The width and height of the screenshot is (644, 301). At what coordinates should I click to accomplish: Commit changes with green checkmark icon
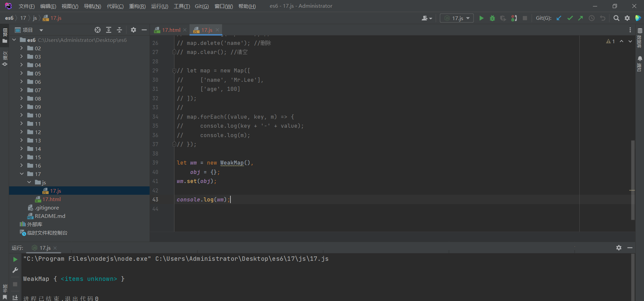(570, 18)
